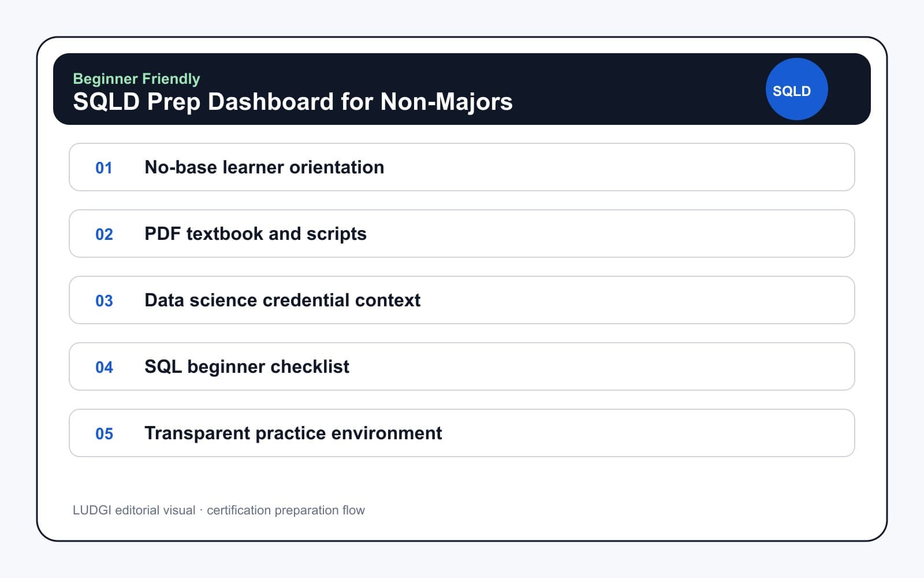The width and height of the screenshot is (924, 578).
Task: Select number 01 marker
Action: pyautogui.click(x=104, y=168)
